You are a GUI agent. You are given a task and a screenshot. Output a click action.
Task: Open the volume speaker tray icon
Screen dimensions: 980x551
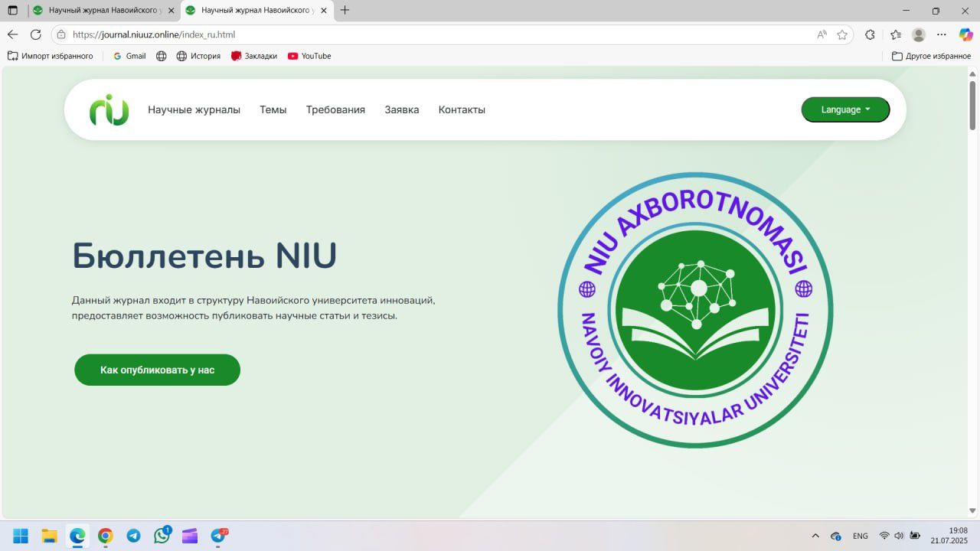899,536
